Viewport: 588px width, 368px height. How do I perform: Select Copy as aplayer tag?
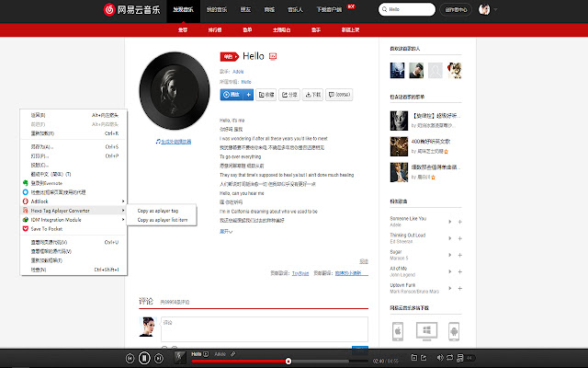(162, 211)
